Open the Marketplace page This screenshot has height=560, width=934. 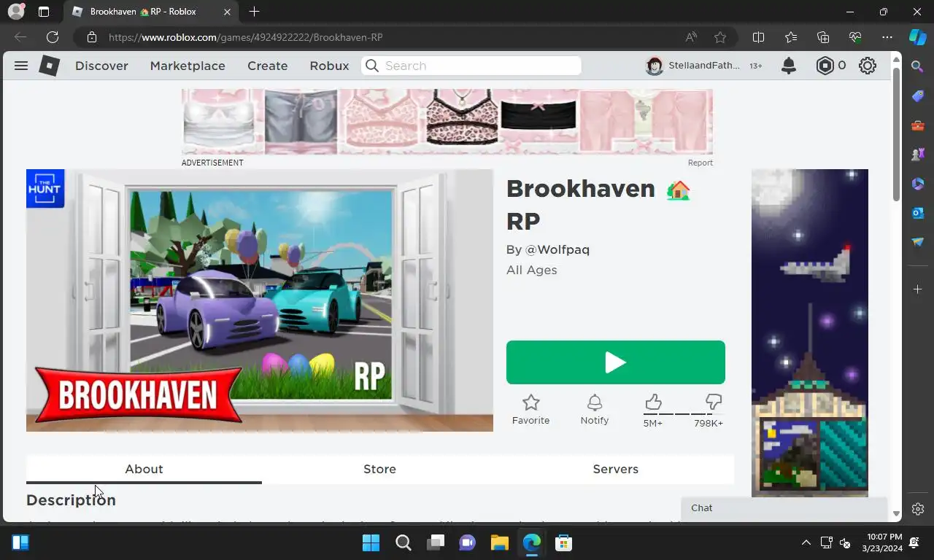click(x=188, y=66)
